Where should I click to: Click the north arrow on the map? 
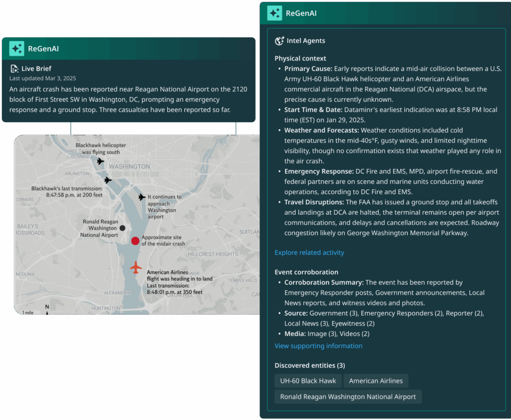pos(47,309)
